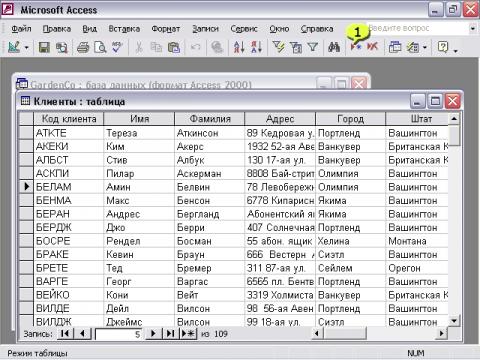Image resolution: width=480 pixels, height=360 pixels.
Task: Open the Записи menu
Action: [x=205, y=29]
